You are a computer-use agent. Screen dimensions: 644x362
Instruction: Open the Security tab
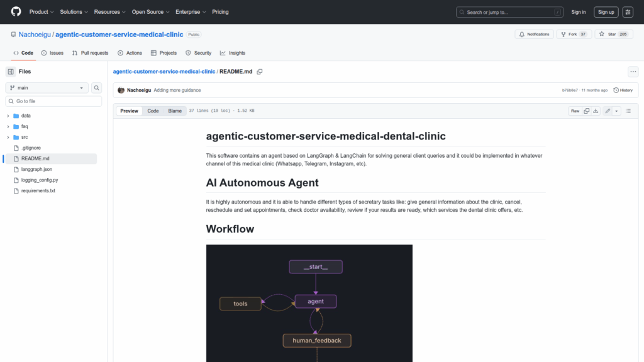tap(198, 53)
